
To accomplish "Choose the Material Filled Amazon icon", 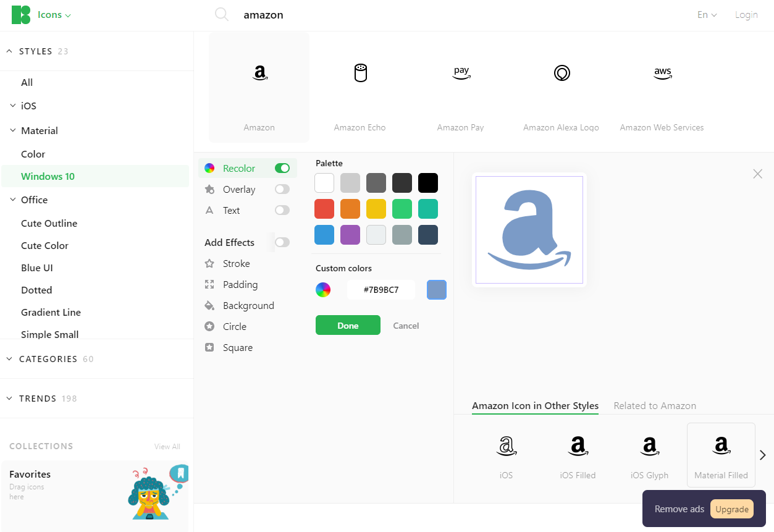I will coord(721,454).
